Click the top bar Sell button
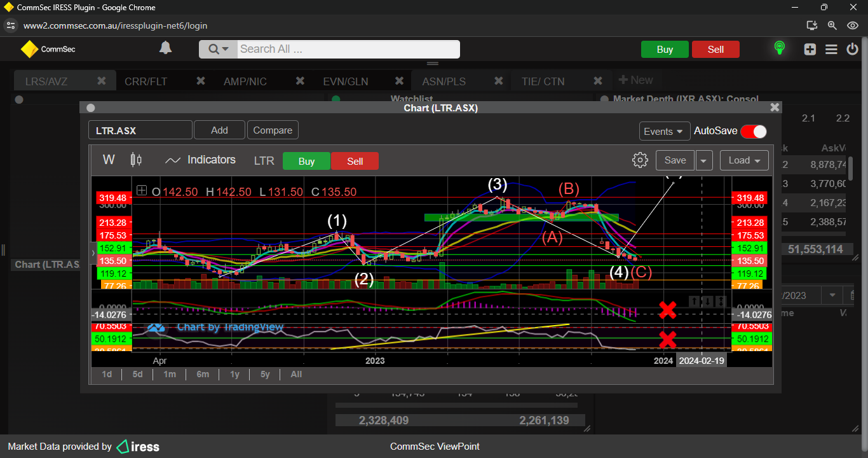The height and width of the screenshot is (458, 868). pyautogui.click(x=715, y=50)
